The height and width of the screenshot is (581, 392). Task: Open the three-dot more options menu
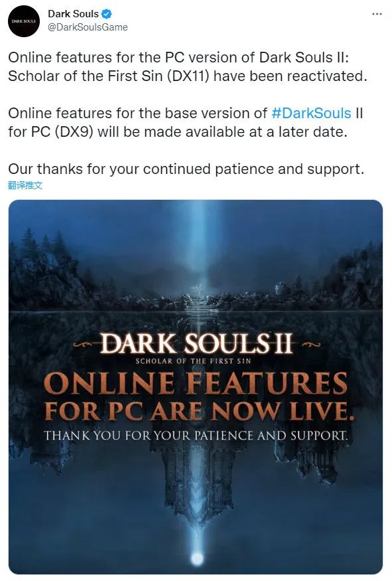(x=377, y=14)
